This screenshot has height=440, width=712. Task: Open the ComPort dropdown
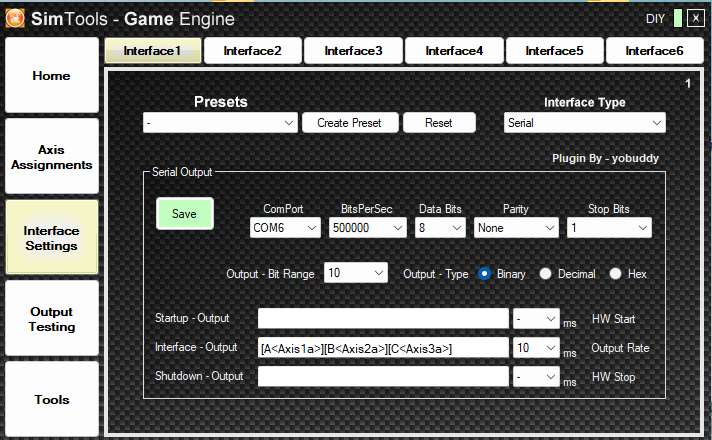coord(285,229)
